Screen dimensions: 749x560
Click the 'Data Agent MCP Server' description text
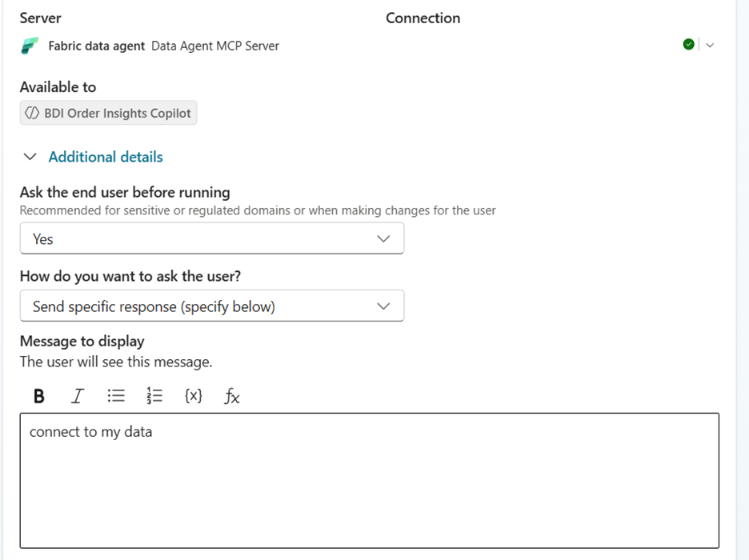point(215,46)
